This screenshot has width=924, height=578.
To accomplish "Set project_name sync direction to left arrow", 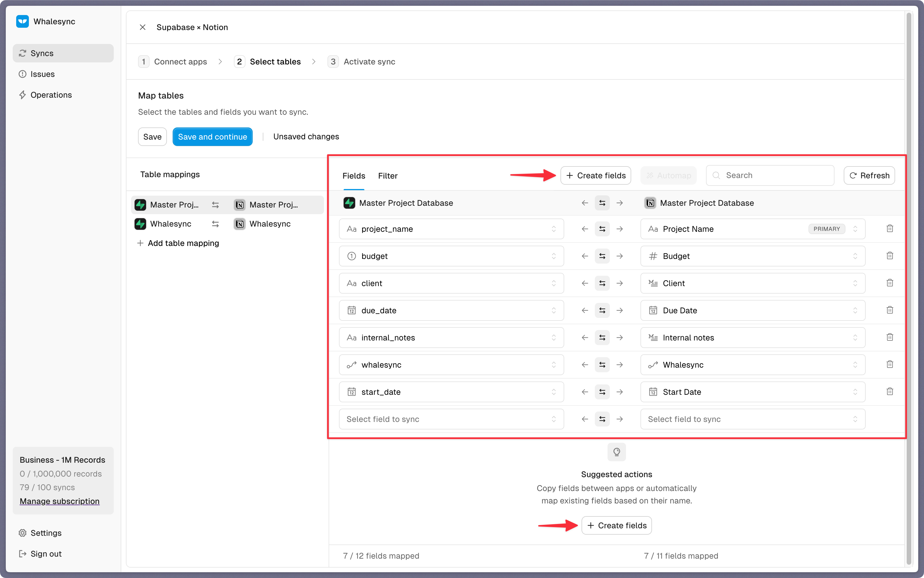I will tap(584, 229).
